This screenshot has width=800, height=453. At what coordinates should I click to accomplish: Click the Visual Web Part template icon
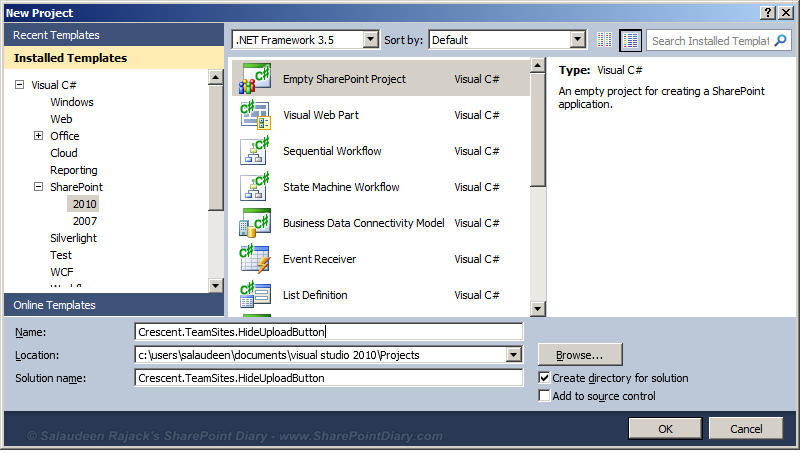pyautogui.click(x=255, y=115)
